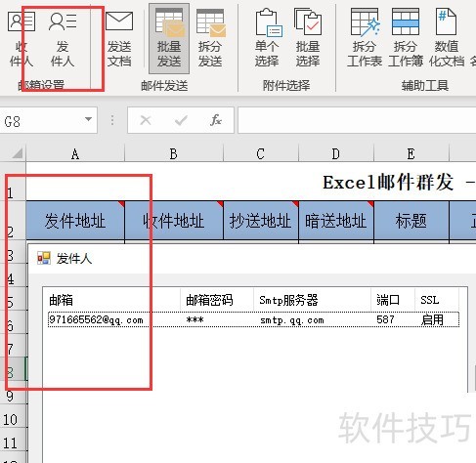The height and width of the screenshot is (463, 476).
Task: Click the 收件地址 header cell
Action: click(174, 221)
